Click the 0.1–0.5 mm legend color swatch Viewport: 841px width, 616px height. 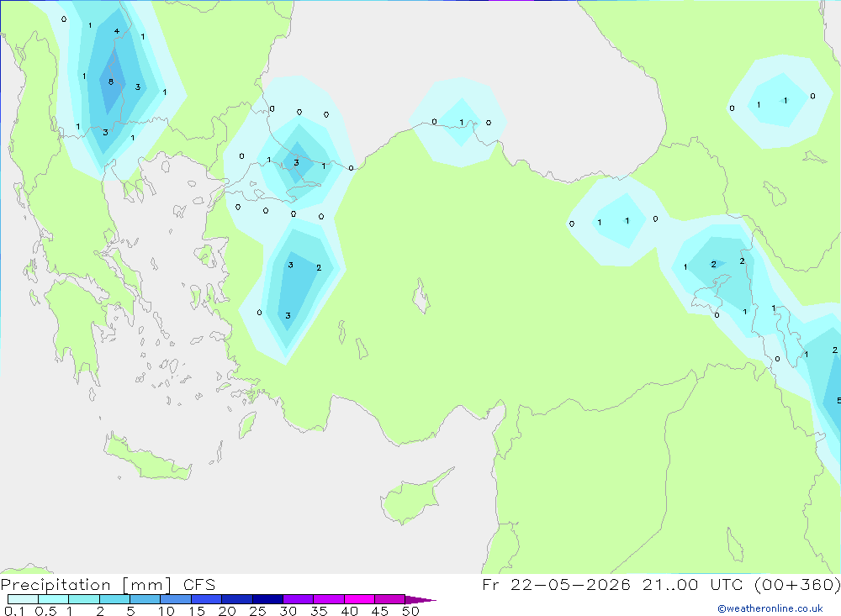coord(23,599)
